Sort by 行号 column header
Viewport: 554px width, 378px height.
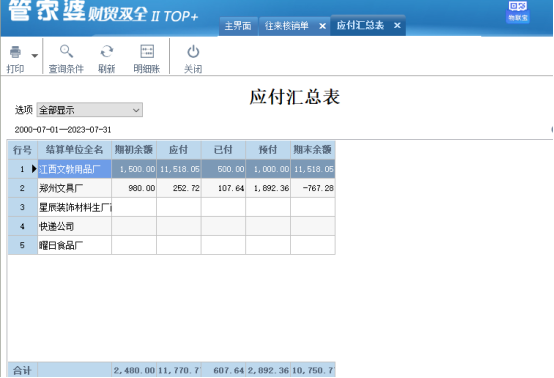pyautogui.click(x=22, y=150)
